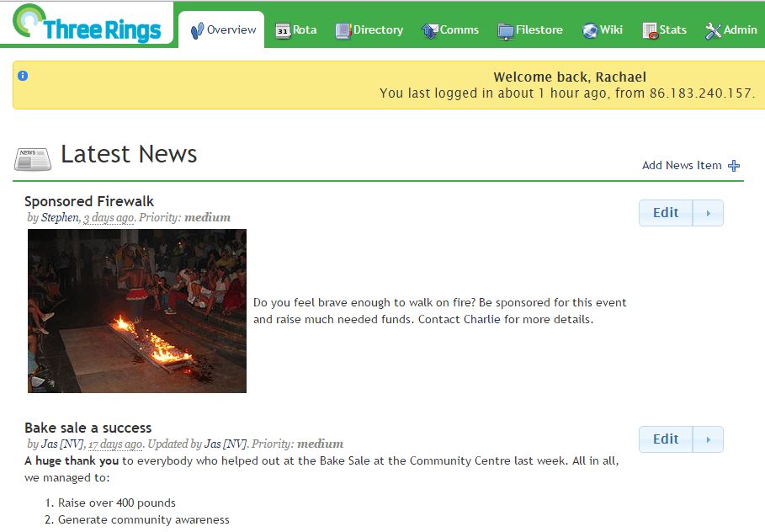Click the plus icon beside Add News Item

[734, 166]
